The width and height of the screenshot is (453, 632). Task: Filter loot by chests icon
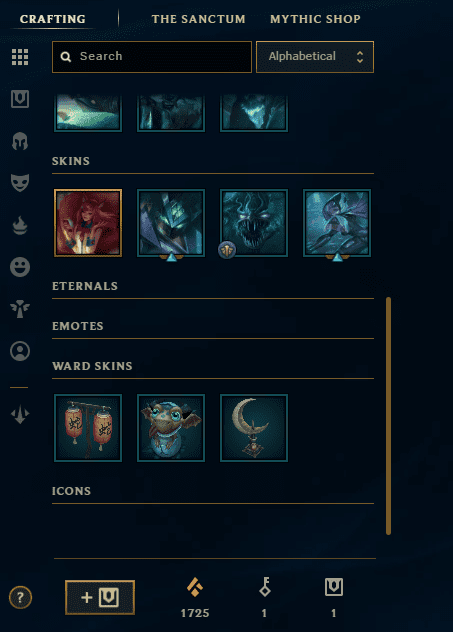click(20, 99)
